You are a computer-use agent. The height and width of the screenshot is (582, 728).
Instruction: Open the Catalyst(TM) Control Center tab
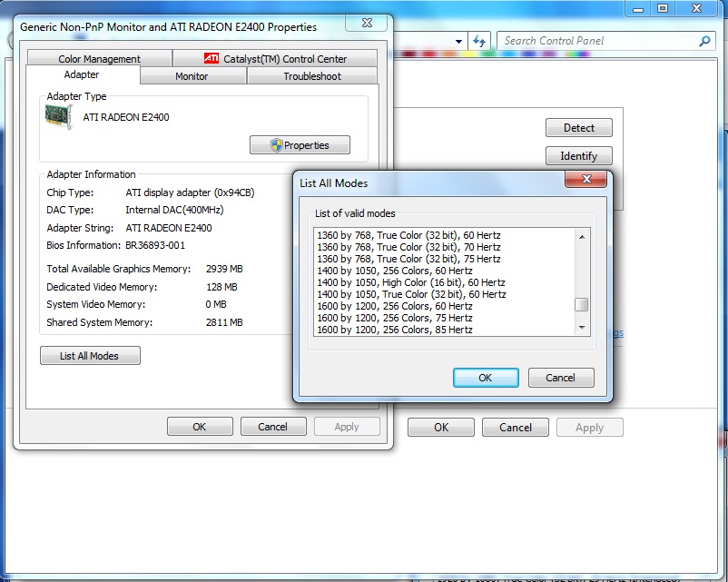tap(275, 58)
